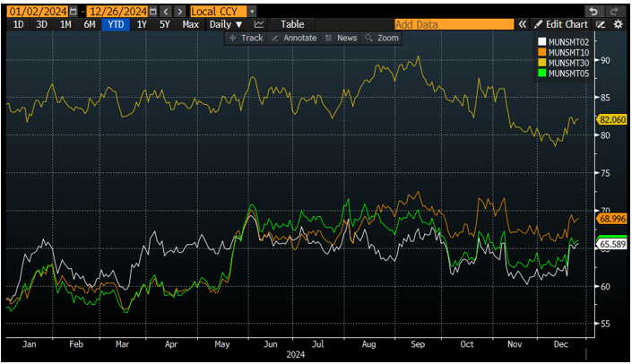The height and width of the screenshot is (364, 632).
Task: Collapse panel with double left chevron
Action: click(x=523, y=24)
